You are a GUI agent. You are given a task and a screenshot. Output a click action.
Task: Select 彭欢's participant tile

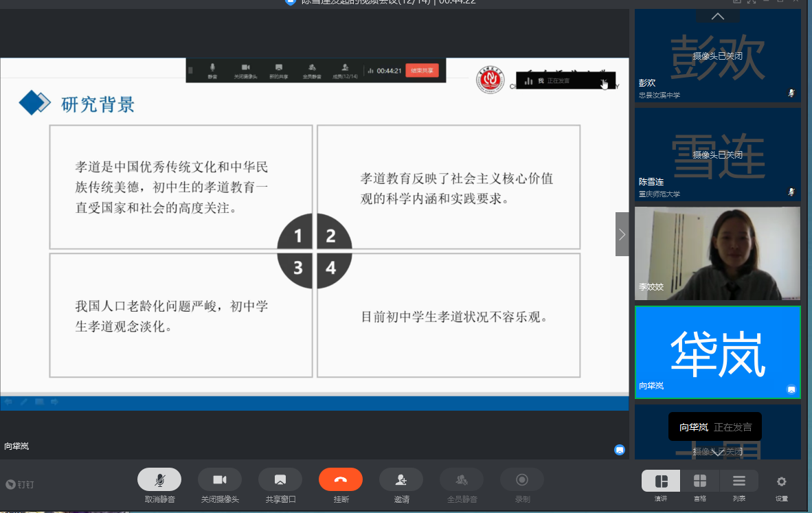[x=717, y=56]
